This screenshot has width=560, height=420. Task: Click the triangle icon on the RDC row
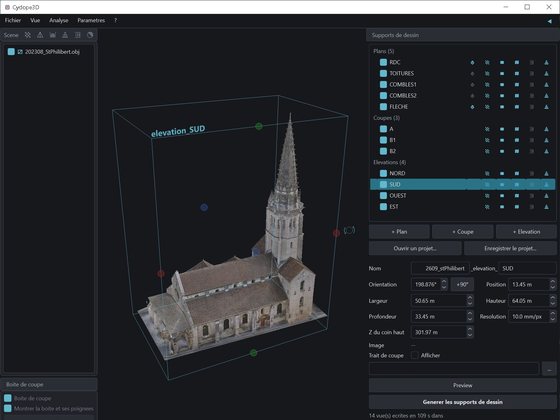(546, 62)
